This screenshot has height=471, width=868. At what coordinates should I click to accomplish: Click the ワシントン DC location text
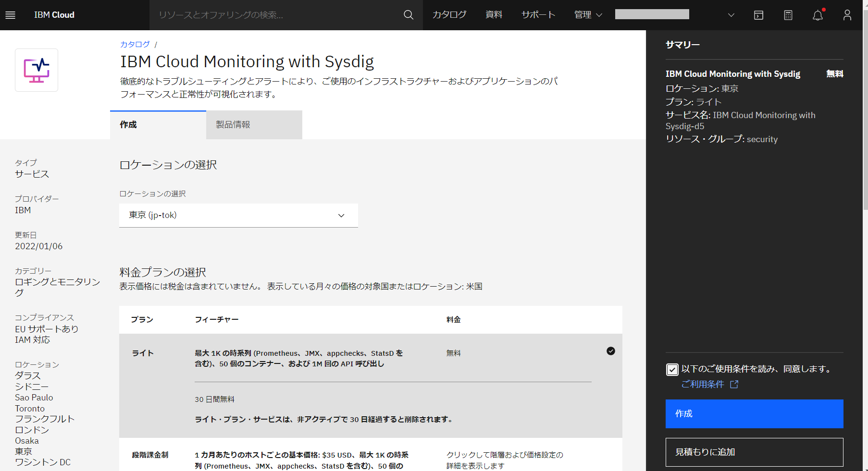tap(43, 462)
